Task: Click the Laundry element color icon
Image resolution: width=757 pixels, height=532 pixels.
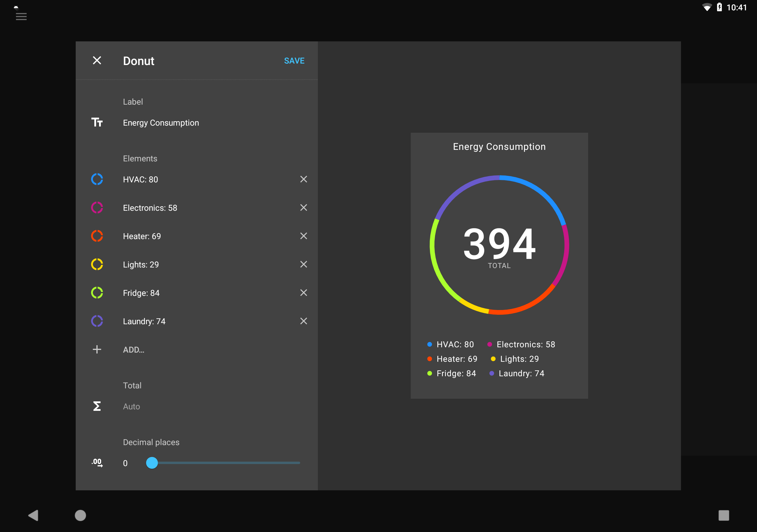Action: [97, 321]
